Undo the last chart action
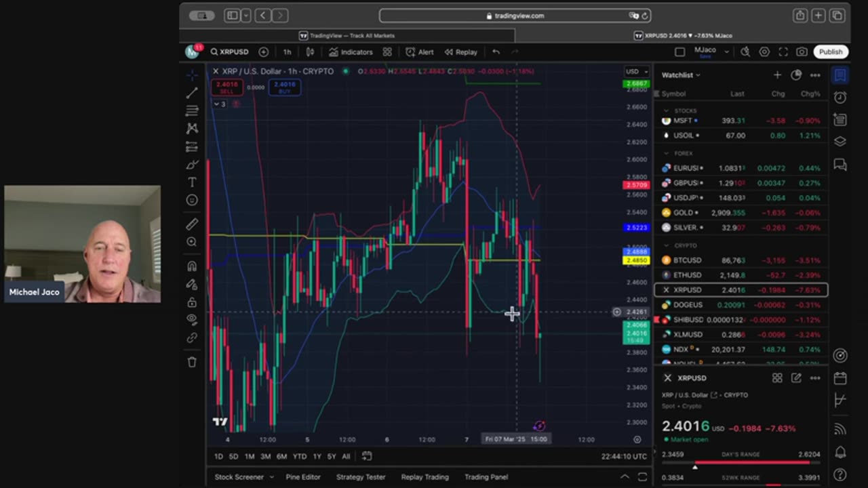The width and height of the screenshot is (868, 488). pos(496,52)
